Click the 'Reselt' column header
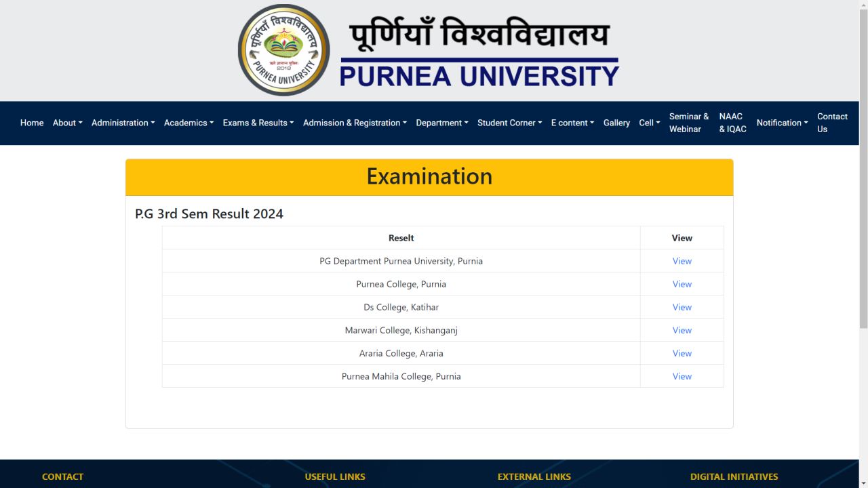Viewport: 868px width, 488px height. (x=401, y=238)
